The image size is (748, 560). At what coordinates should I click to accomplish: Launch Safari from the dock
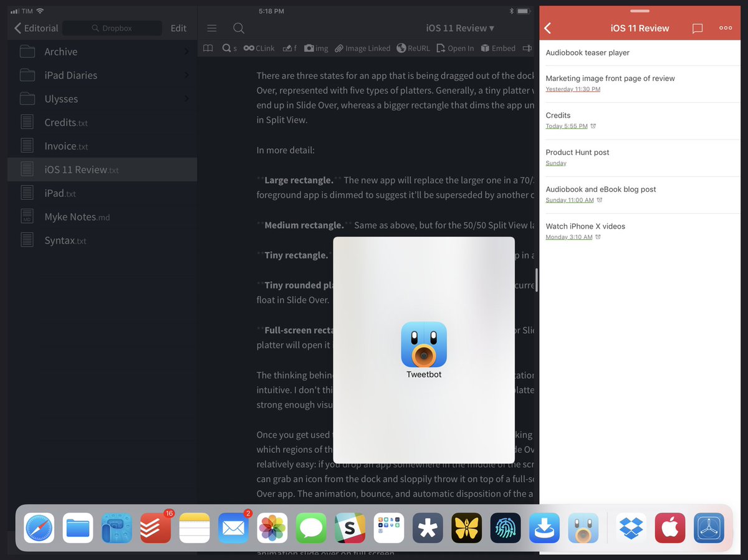point(39,528)
